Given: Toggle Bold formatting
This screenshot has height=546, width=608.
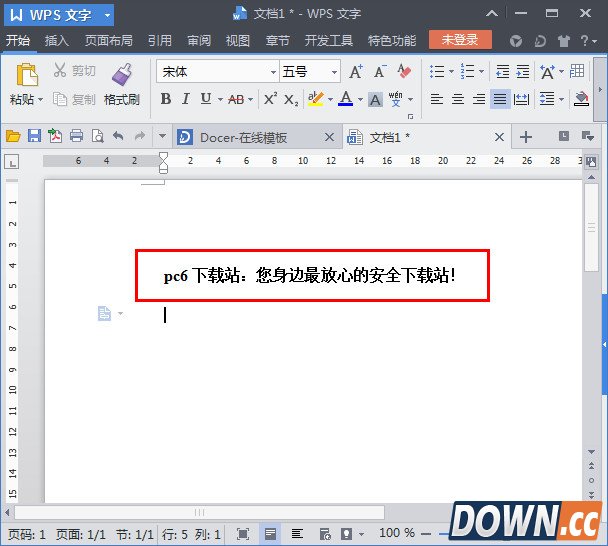Looking at the screenshot, I should [166, 99].
